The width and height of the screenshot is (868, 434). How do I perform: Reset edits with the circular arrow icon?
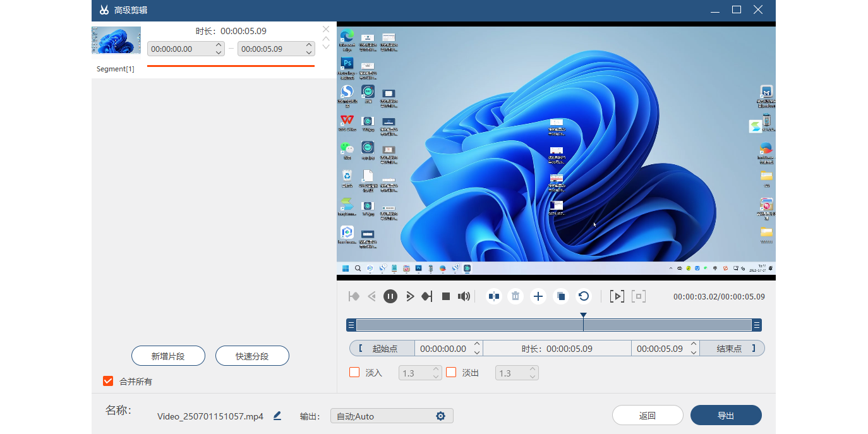click(584, 296)
